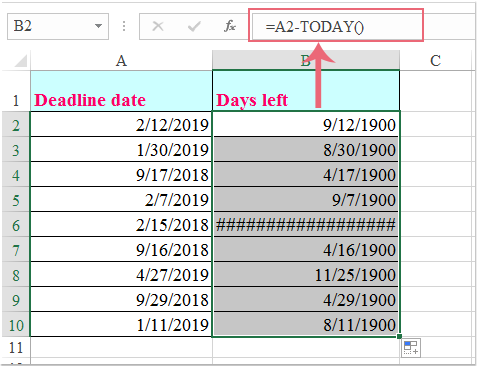Select cell containing 9/12/1900
The width and height of the screenshot is (477, 366).
pyautogui.click(x=306, y=124)
